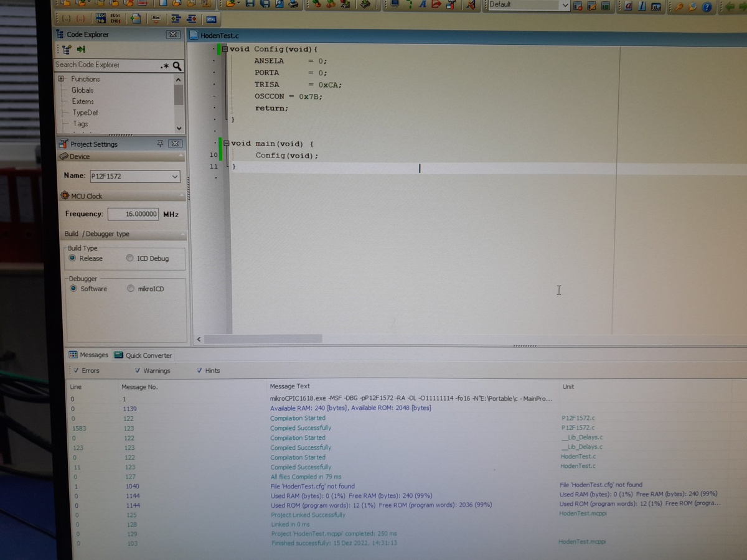The image size is (747, 560).
Task: Click the blue Help question mark icon
Action: pyautogui.click(x=707, y=7)
